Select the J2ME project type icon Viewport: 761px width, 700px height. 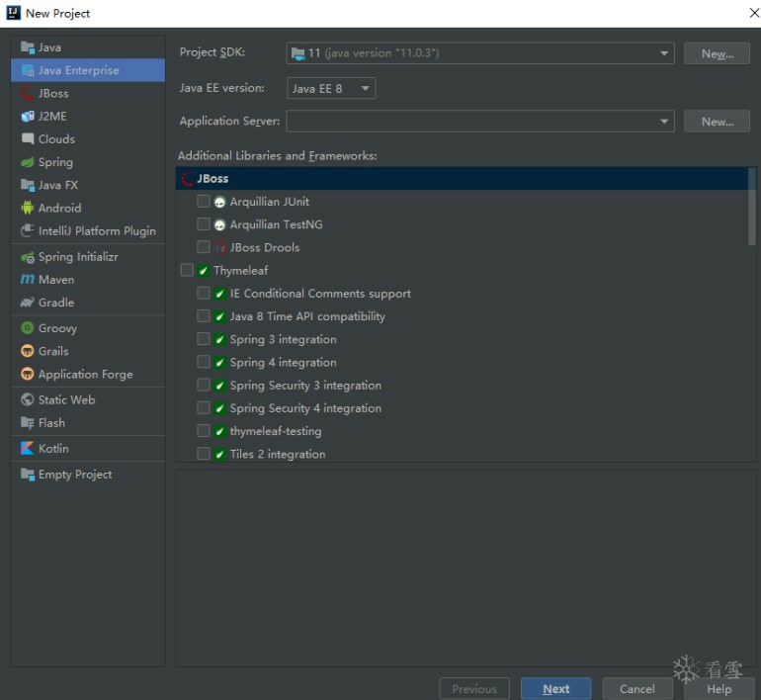(x=28, y=117)
